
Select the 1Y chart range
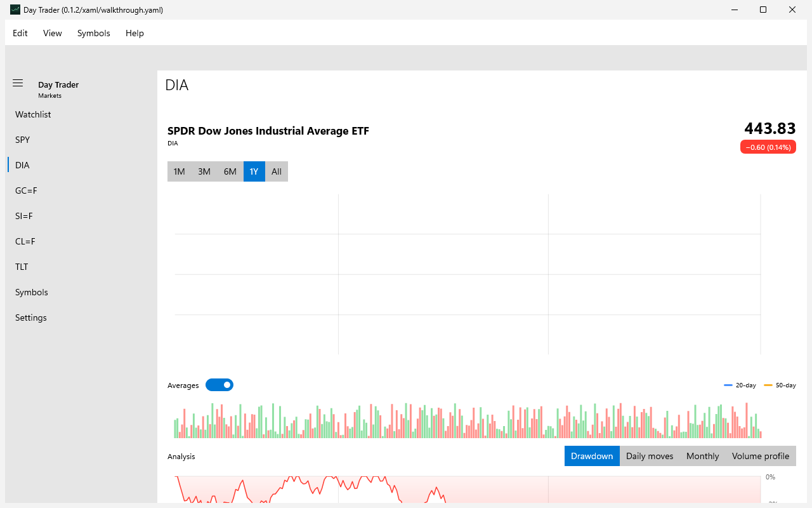tap(254, 171)
